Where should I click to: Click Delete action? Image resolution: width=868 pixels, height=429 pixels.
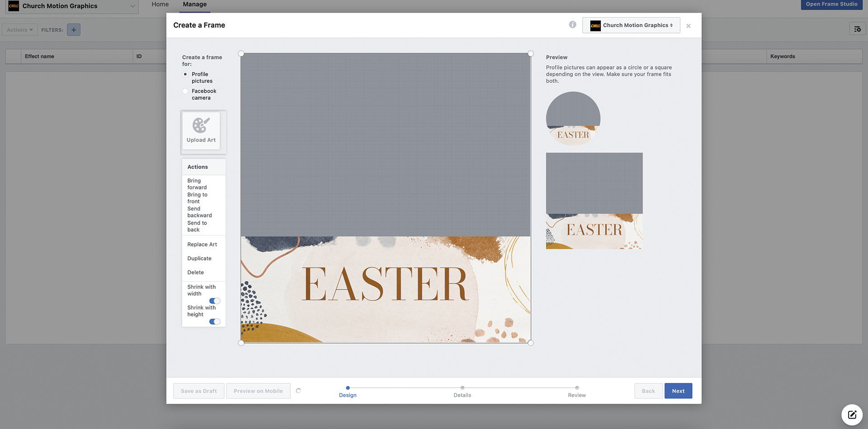[196, 272]
